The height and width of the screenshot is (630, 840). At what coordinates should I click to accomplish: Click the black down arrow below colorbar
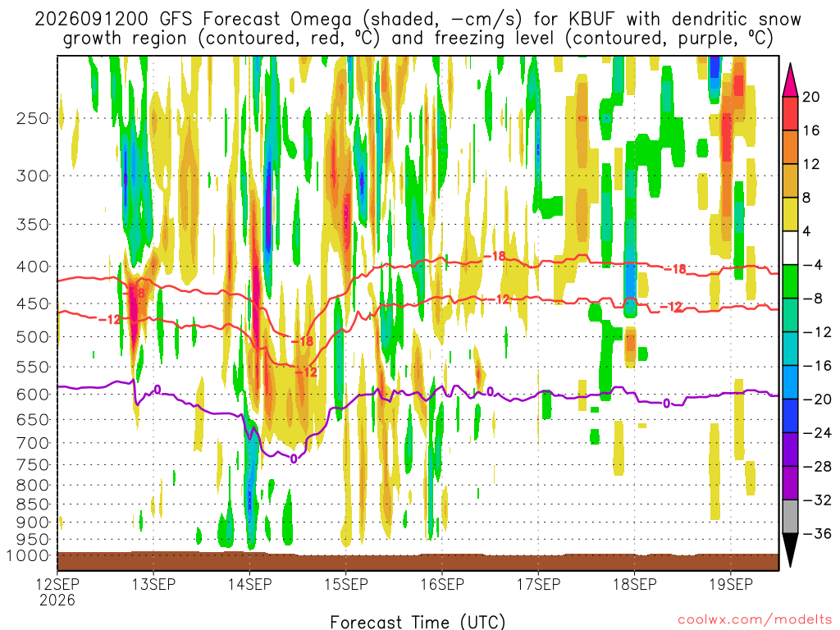pyautogui.click(x=790, y=550)
